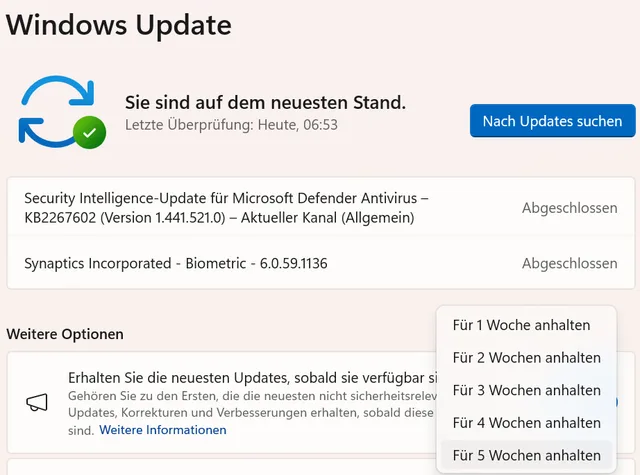Click Sie sind auf dem neuesten Stand text

(265, 102)
